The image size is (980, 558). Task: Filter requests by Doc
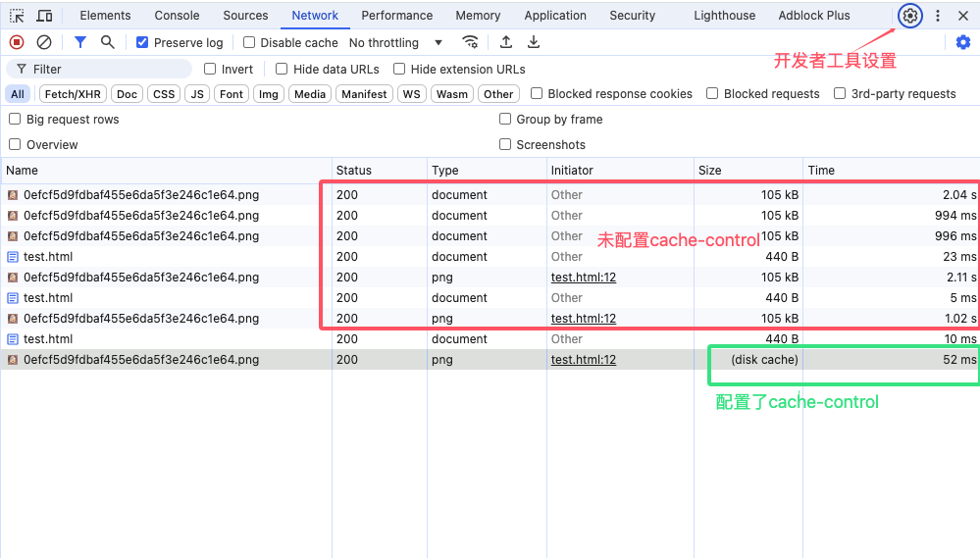[127, 94]
